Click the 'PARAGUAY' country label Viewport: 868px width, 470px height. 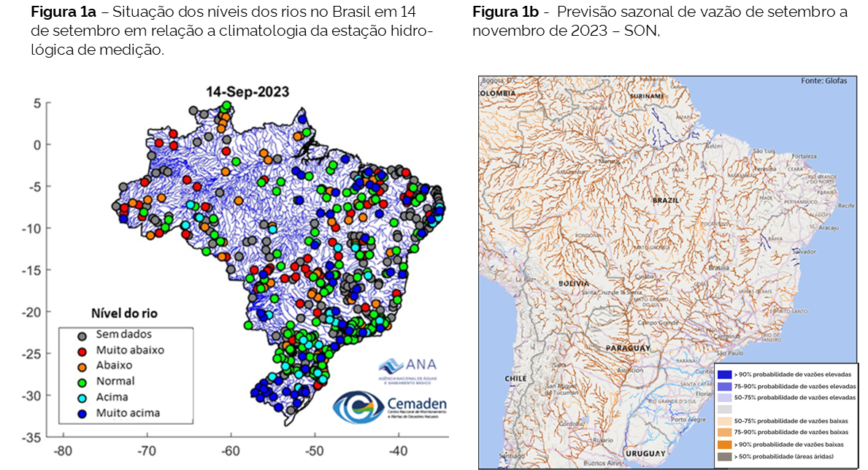pyautogui.click(x=628, y=348)
